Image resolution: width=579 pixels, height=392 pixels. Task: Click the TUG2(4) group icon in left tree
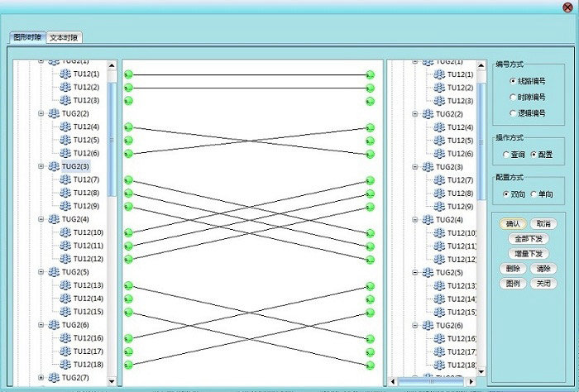(x=53, y=219)
